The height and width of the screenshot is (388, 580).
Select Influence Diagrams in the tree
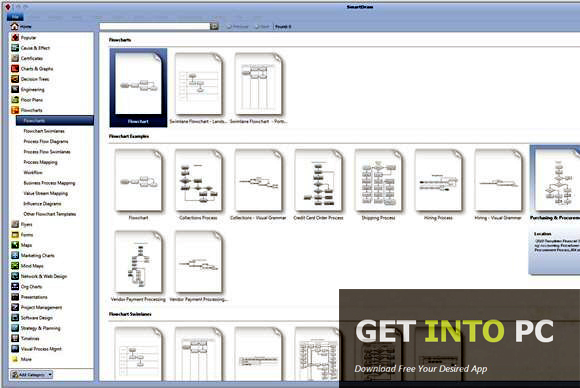coord(42,203)
